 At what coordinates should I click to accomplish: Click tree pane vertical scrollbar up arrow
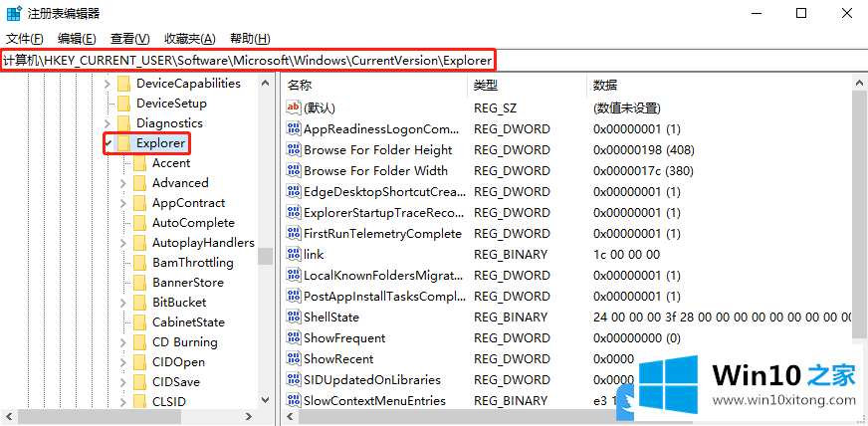point(265,83)
